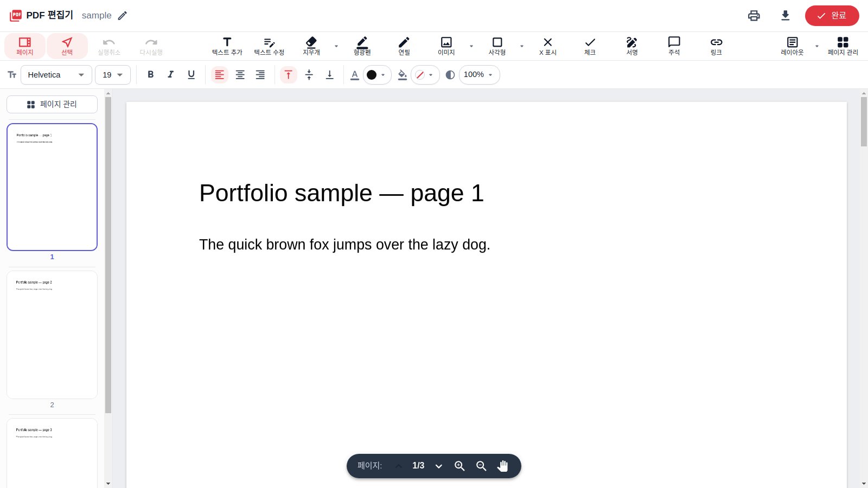Open the 레이아웃 layout tool
This screenshot has height=488, width=868.
[793, 46]
